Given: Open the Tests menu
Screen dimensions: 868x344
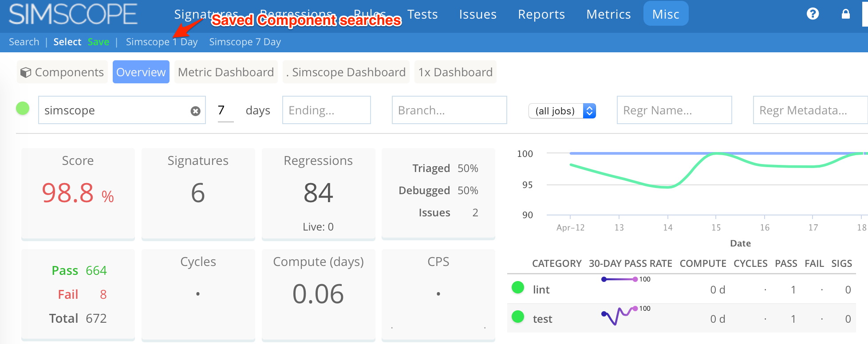Looking at the screenshot, I should tap(422, 14).
